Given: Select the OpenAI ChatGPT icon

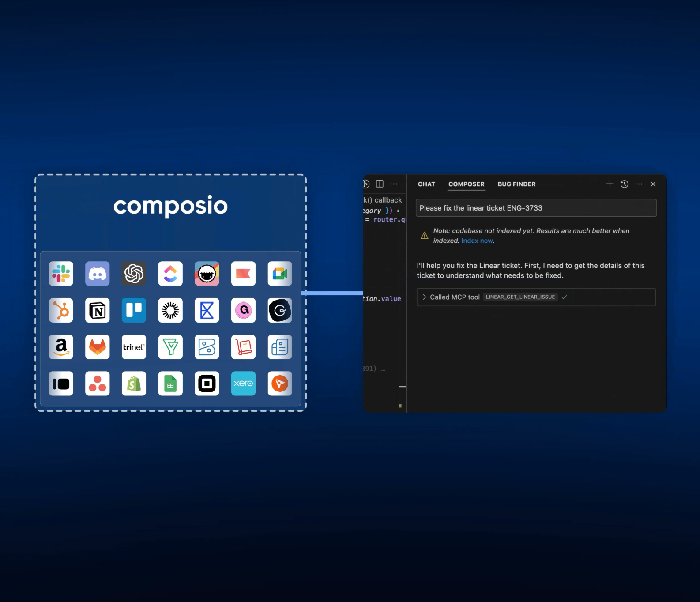Looking at the screenshot, I should pyautogui.click(x=134, y=274).
